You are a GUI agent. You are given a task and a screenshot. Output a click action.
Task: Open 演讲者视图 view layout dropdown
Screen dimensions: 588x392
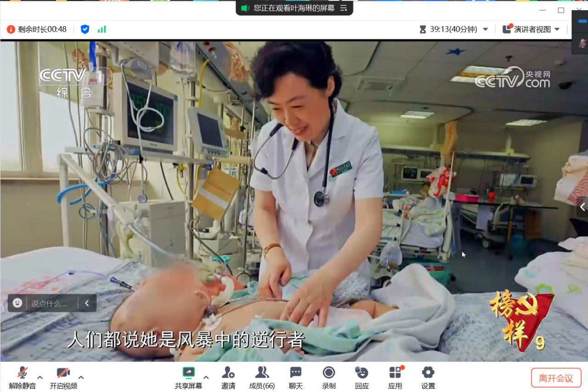coord(531,29)
